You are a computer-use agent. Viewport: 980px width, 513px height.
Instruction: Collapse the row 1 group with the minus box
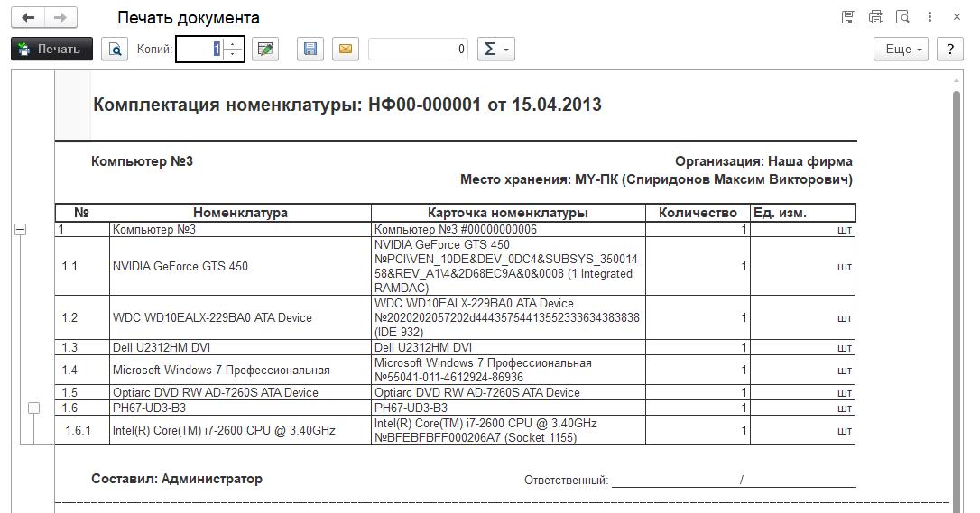point(21,230)
